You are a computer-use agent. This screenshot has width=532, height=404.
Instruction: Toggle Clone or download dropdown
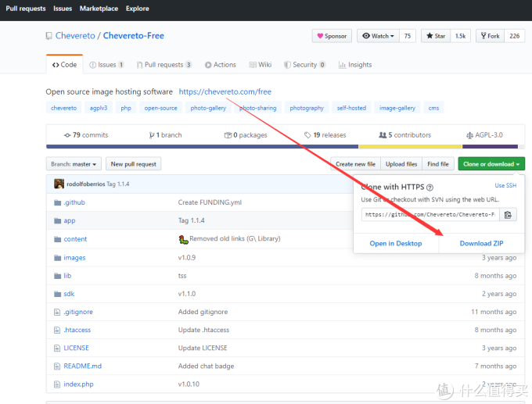point(491,164)
